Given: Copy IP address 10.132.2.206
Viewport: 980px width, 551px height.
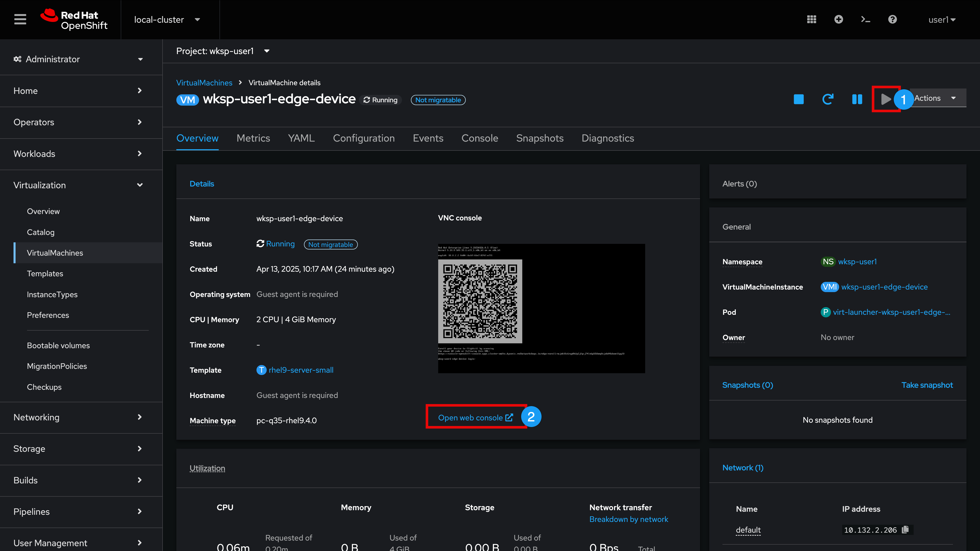Looking at the screenshot, I should coord(905,529).
